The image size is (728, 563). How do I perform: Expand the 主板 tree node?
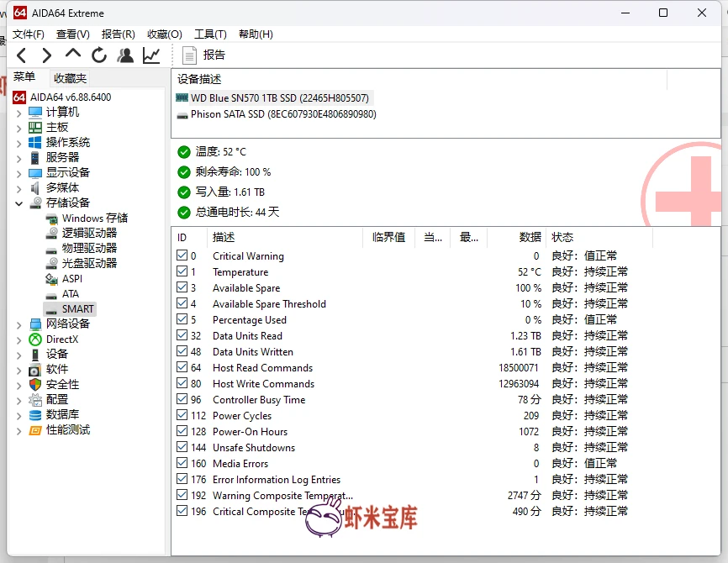(19, 129)
